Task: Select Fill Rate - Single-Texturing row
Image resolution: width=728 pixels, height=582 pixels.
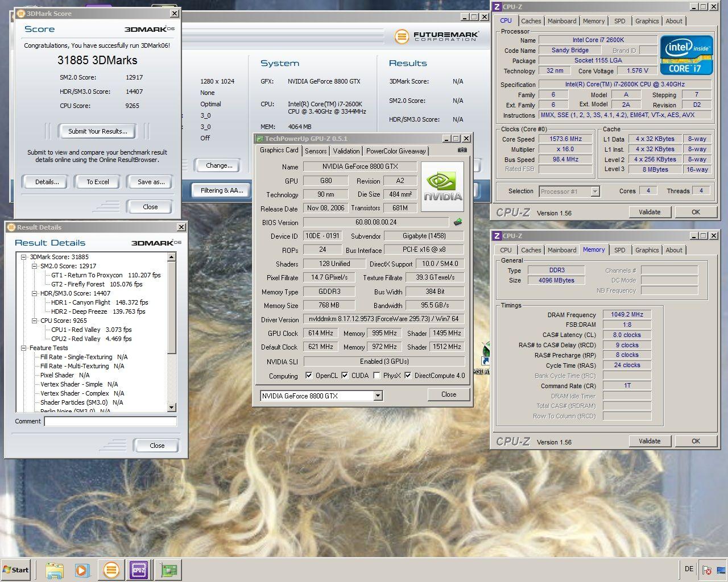Action: point(84,357)
